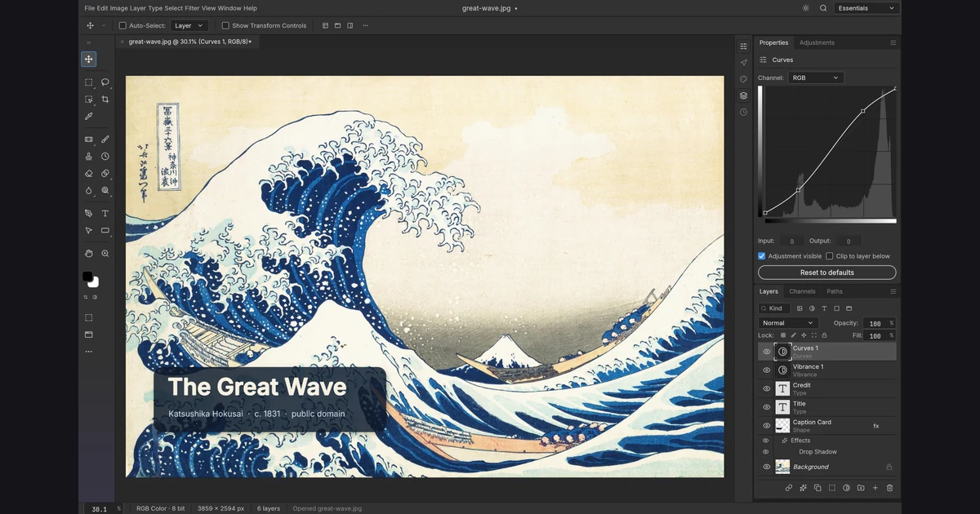Switch to the Paths tab
The width and height of the screenshot is (980, 514).
click(835, 291)
